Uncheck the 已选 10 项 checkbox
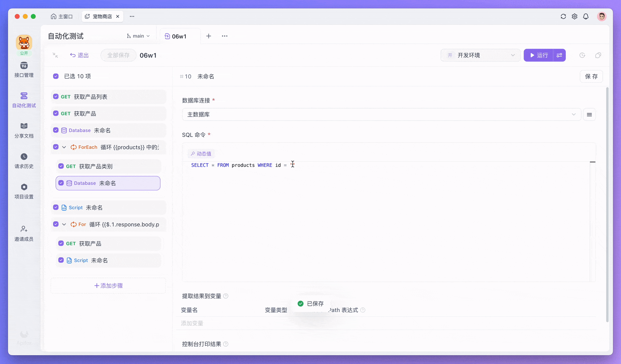The image size is (621, 364). click(56, 76)
